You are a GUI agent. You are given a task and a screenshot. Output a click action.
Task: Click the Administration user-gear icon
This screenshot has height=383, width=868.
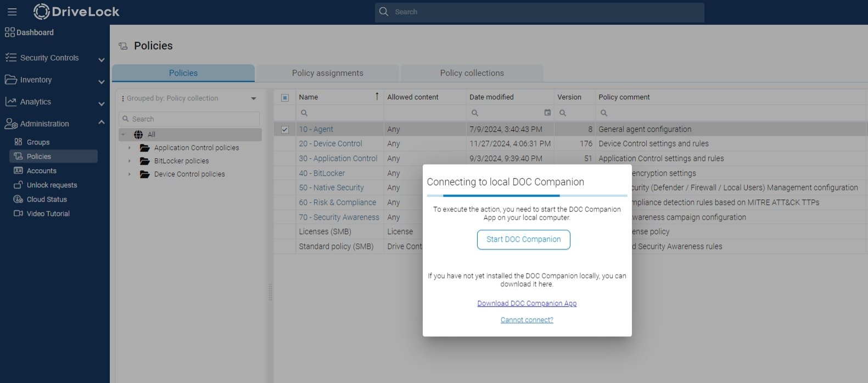coord(10,124)
